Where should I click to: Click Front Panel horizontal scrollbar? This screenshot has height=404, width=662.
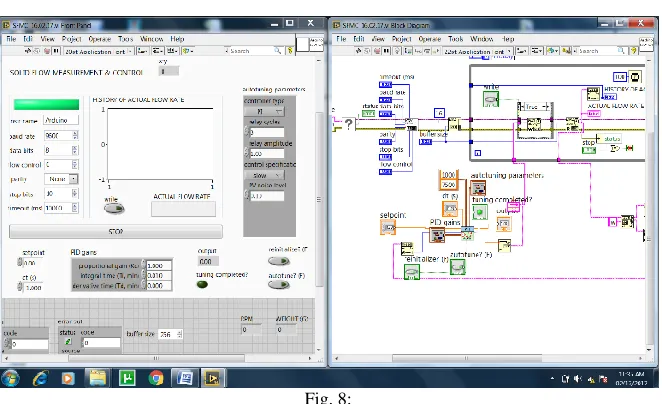coord(156,358)
